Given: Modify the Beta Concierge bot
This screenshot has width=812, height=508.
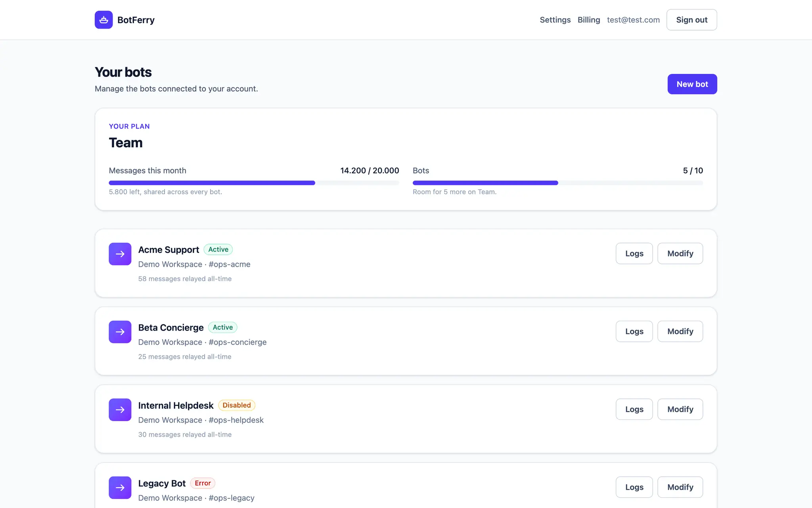Looking at the screenshot, I should click(680, 331).
